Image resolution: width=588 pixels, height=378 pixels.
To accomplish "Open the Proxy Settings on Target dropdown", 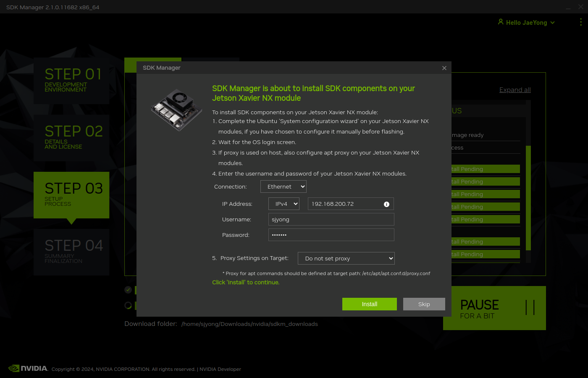I will tap(346, 258).
